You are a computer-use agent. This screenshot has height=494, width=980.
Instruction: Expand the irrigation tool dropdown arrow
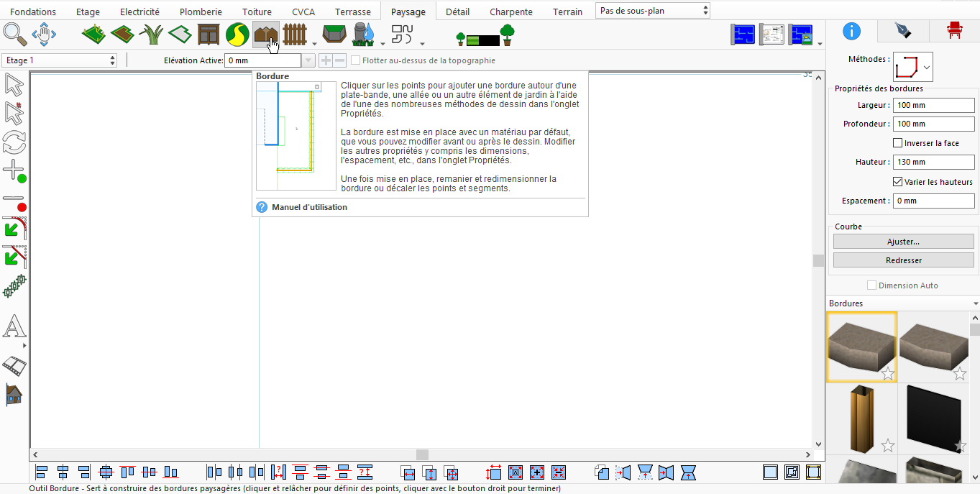[x=383, y=42]
